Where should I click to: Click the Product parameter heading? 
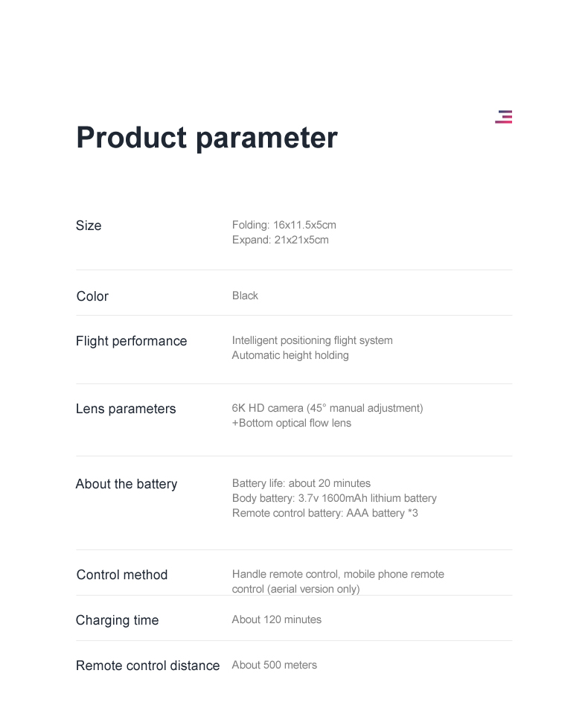(207, 138)
